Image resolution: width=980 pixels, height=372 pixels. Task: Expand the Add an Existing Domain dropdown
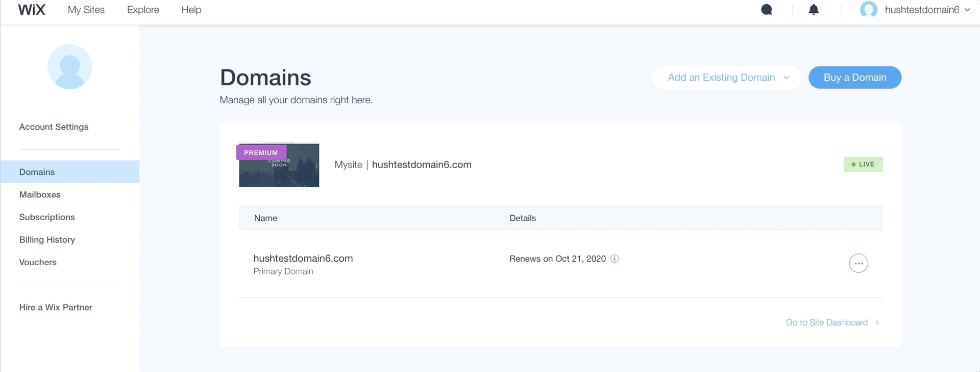coord(727,78)
